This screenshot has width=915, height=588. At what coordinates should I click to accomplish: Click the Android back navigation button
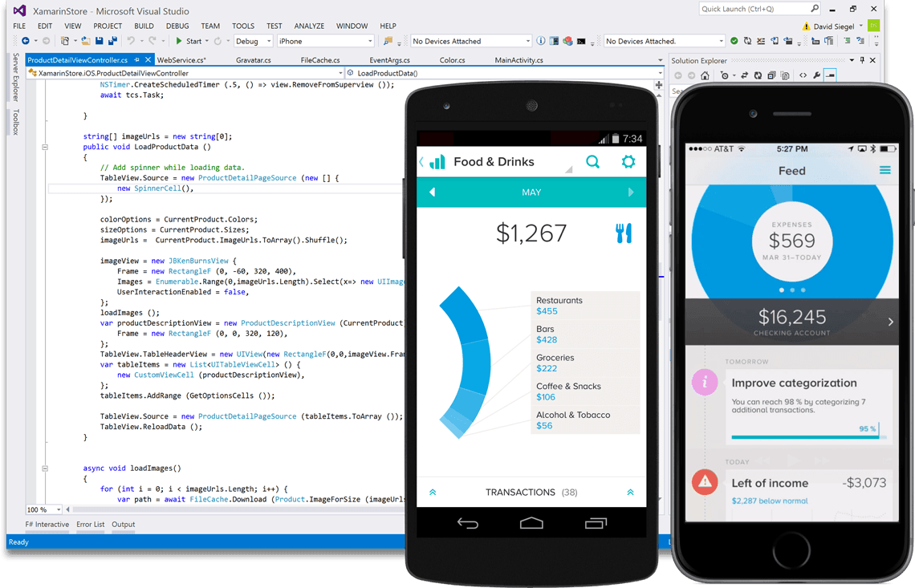click(x=467, y=523)
